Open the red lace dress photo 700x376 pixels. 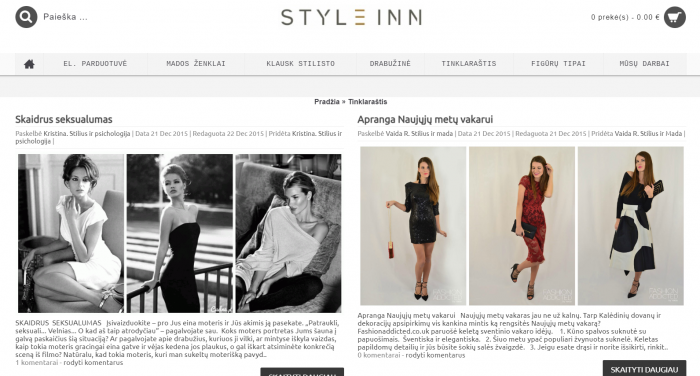coord(522,226)
